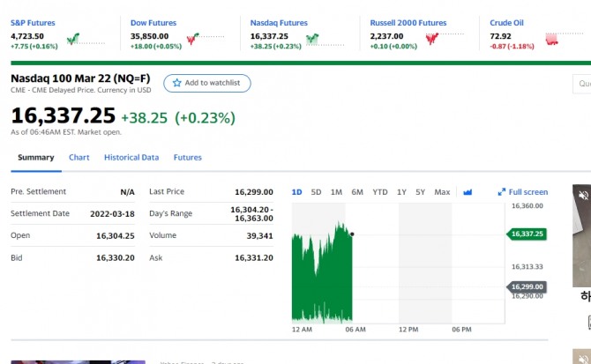Unmute the video using the speaker icon
This screenshot has height=364, width=591.
coord(582,194)
